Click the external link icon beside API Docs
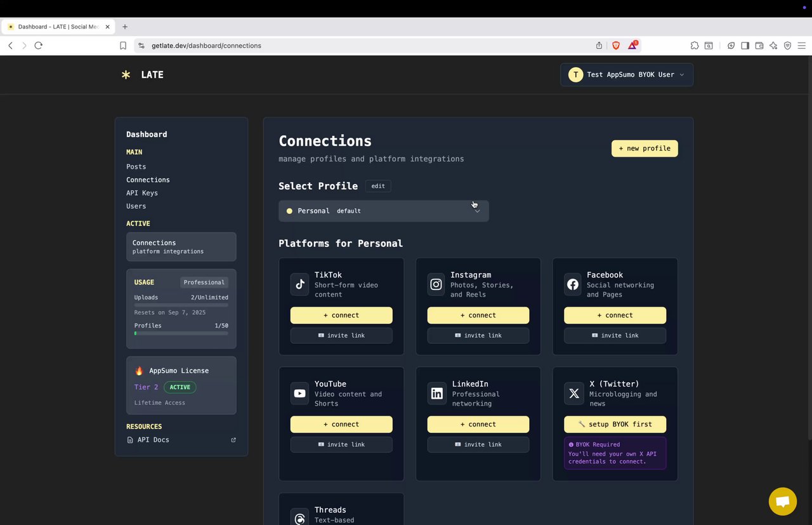 click(233, 440)
